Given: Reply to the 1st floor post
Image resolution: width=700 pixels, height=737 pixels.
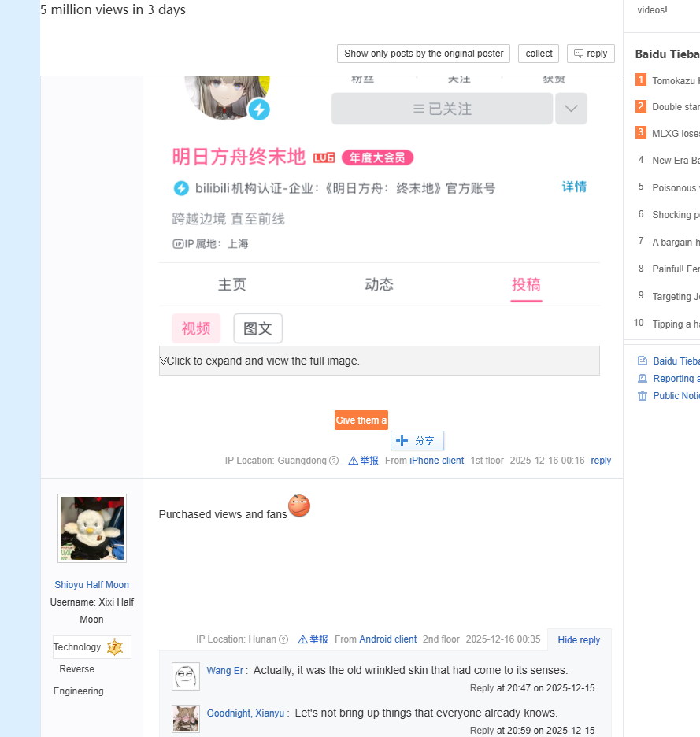Looking at the screenshot, I should (601, 461).
